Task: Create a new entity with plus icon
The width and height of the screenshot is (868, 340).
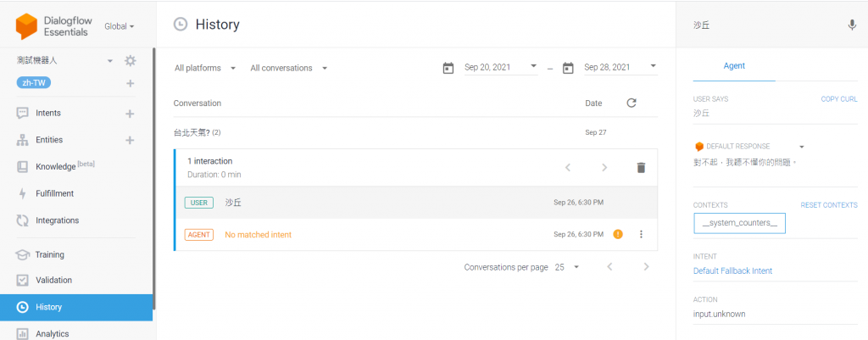Action: [x=130, y=140]
